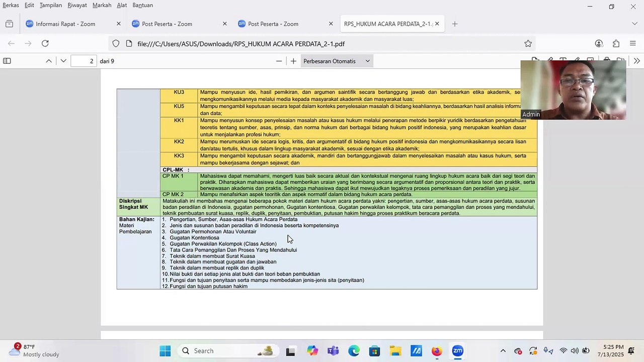Open the Perbesaran Otomatis zoom dropdown
644x362 pixels.
[337, 61]
